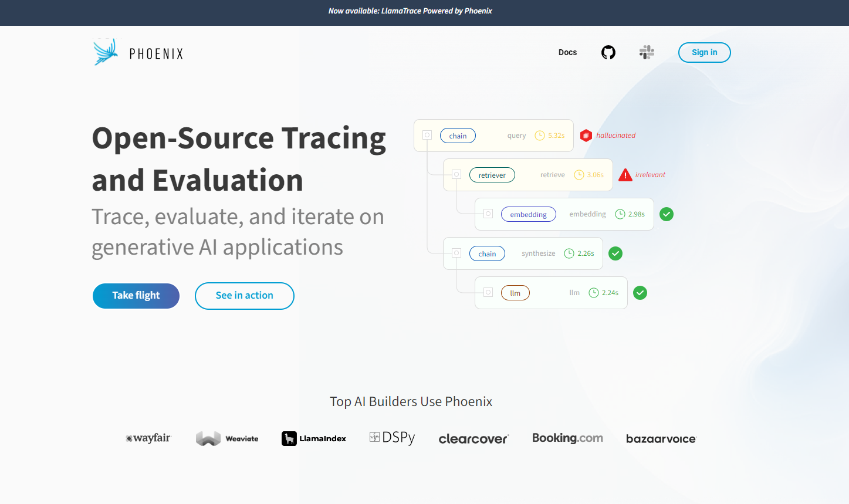This screenshot has height=504, width=849.
Task: Click the Sign in button
Action: (704, 53)
